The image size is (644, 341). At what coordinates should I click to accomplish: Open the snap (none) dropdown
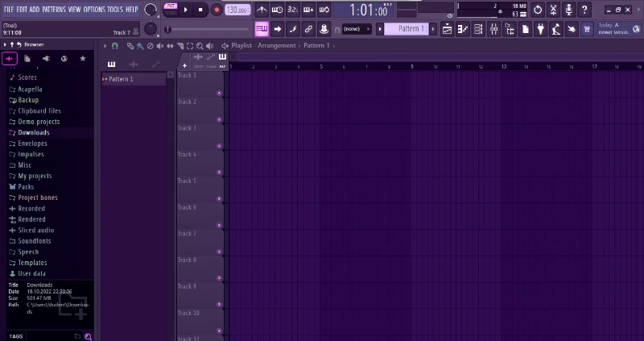(x=356, y=29)
